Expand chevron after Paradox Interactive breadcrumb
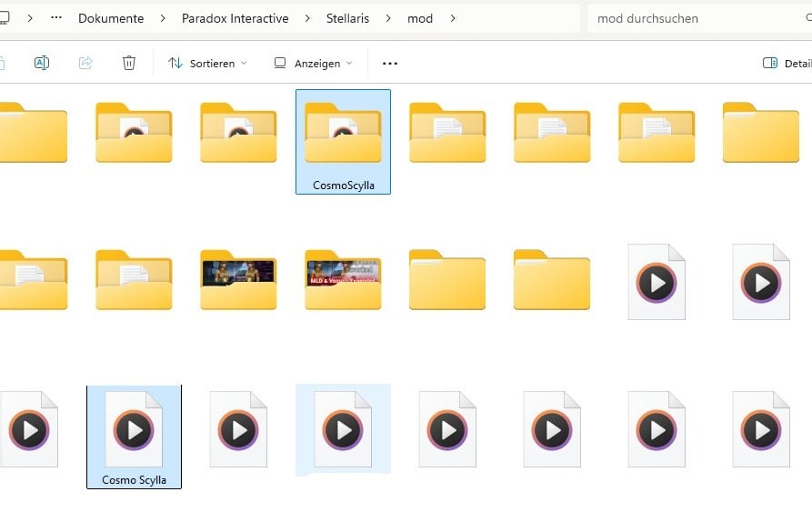The image size is (812, 522). [307, 18]
